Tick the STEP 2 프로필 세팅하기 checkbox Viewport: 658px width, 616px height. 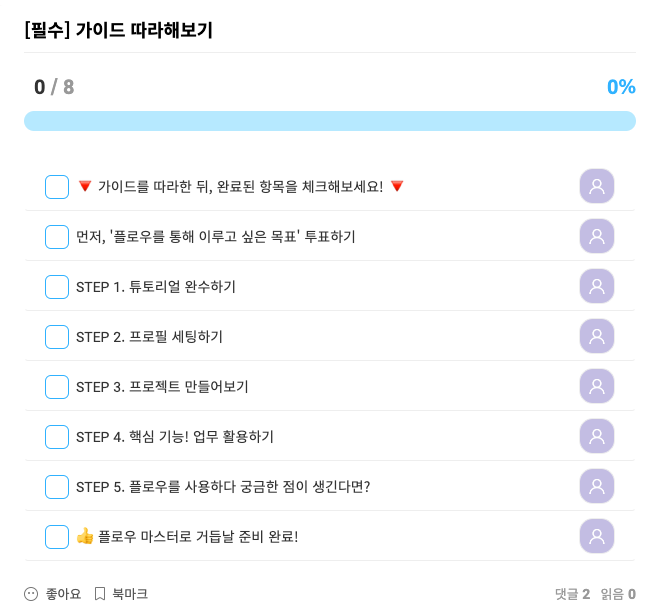pyautogui.click(x=57, y=337)
